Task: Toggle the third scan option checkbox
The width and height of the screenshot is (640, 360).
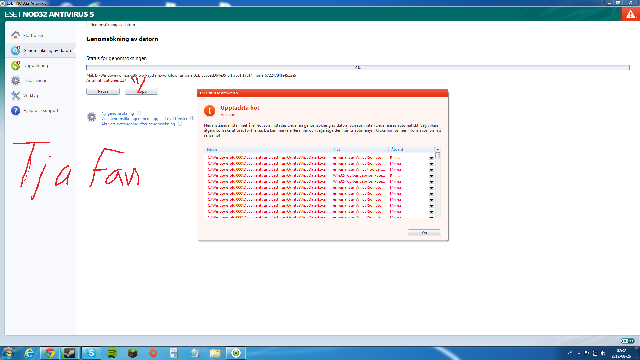Action: point(180,123)
